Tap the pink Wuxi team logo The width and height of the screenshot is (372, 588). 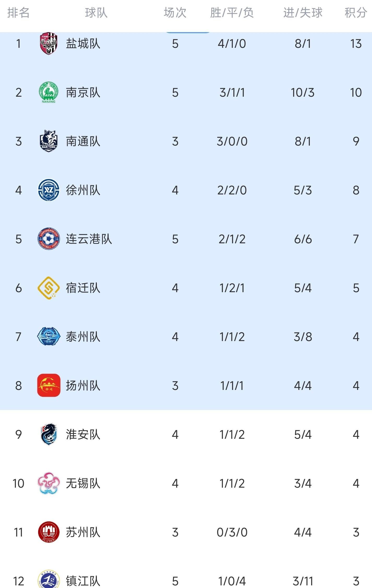click(x=49, y=483)
